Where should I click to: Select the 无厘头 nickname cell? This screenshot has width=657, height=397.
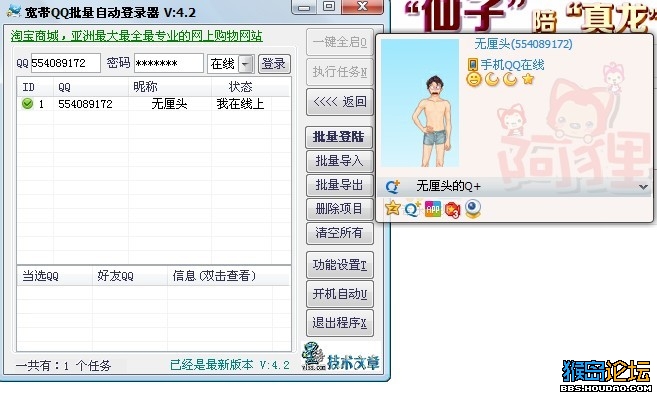point(169,104)
